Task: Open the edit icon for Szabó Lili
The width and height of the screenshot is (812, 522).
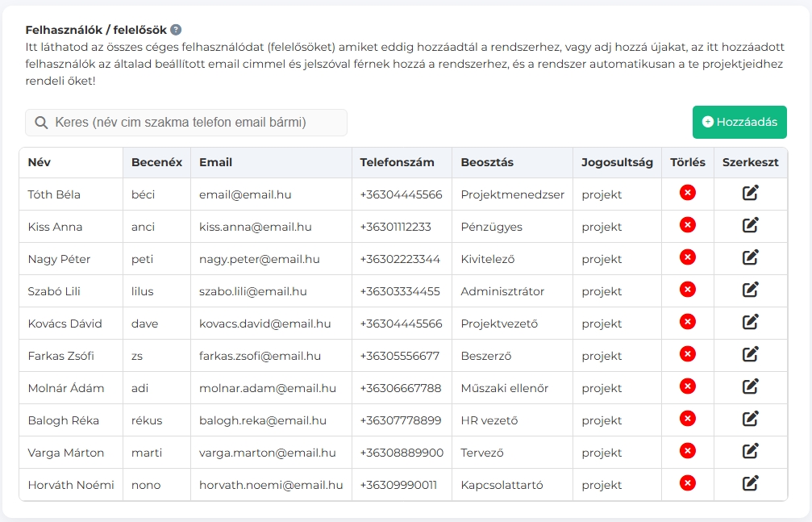Action: coord(751,290)
